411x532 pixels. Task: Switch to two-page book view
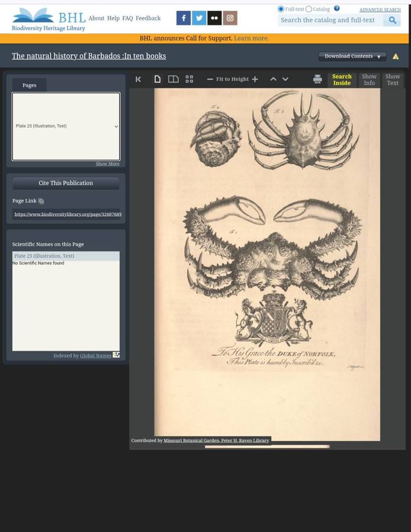pyautogui.click(x=173, y=79)
